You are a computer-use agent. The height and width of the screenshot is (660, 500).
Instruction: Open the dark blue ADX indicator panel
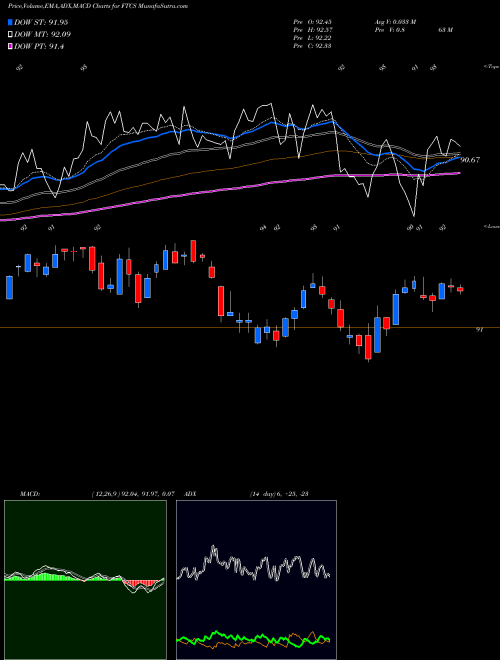[256, 580]
